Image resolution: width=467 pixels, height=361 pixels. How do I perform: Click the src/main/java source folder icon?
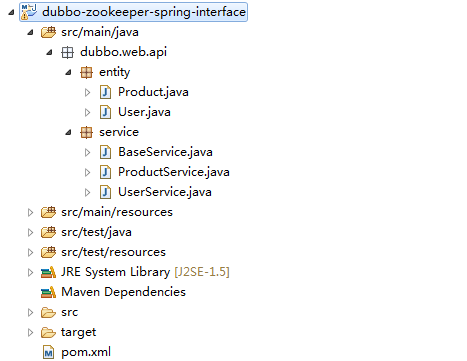click(x=48, y=32)
